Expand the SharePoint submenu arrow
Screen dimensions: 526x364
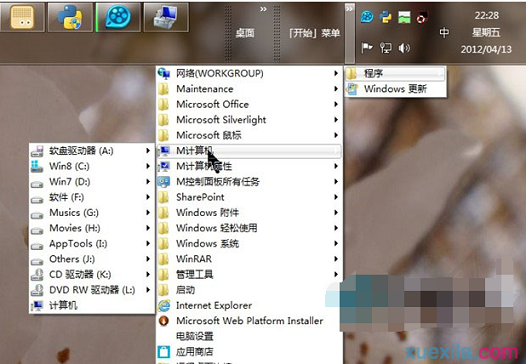336,197
